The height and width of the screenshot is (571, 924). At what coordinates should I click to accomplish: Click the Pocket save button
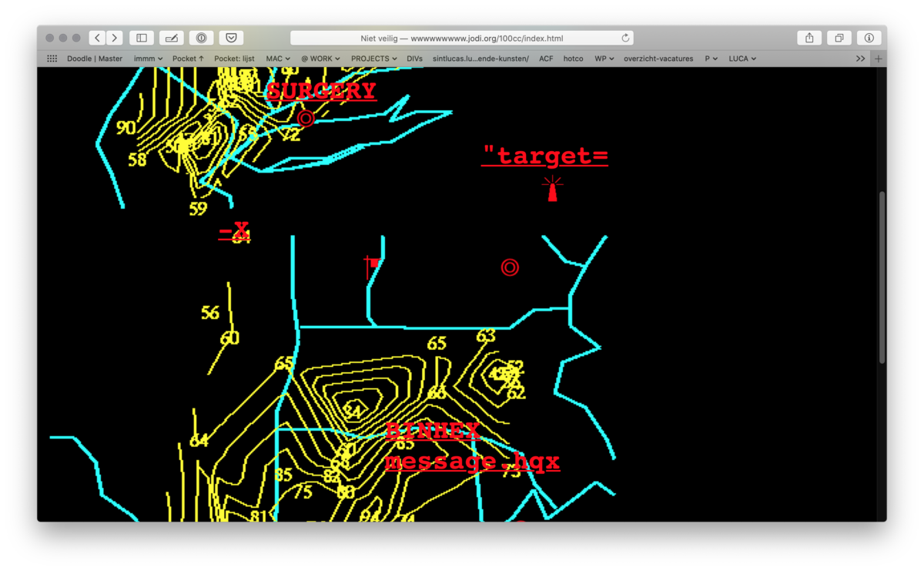click(231, 38)
